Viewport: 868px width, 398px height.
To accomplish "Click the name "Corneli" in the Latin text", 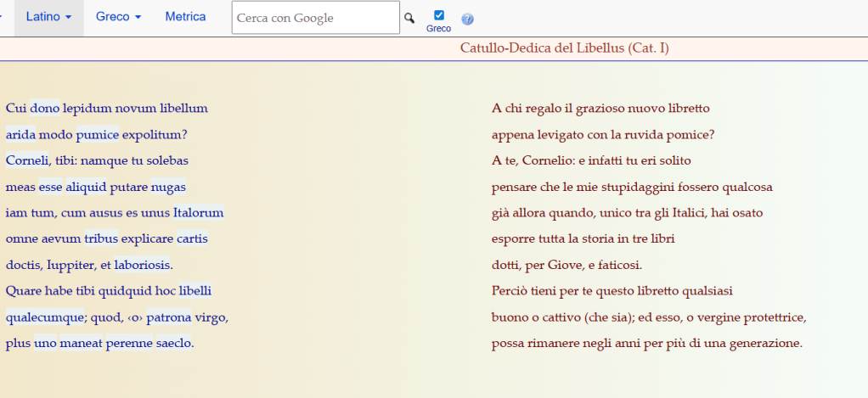I will point(28,161).
